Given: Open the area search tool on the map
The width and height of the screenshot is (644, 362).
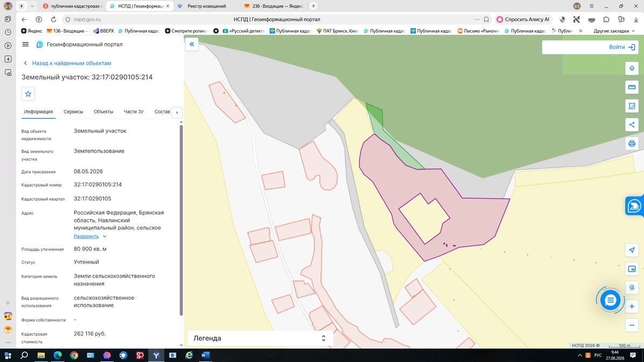Looking at the screenshot, I should pos(632,106).
